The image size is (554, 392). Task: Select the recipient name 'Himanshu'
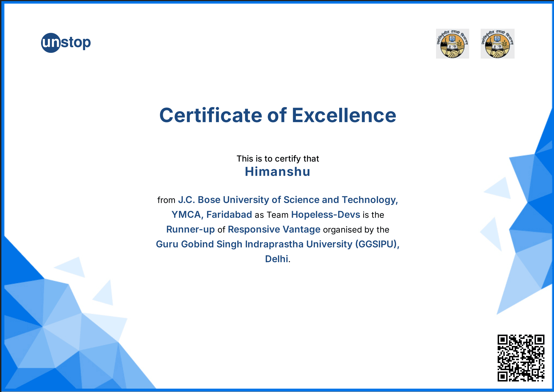point(277,172)
